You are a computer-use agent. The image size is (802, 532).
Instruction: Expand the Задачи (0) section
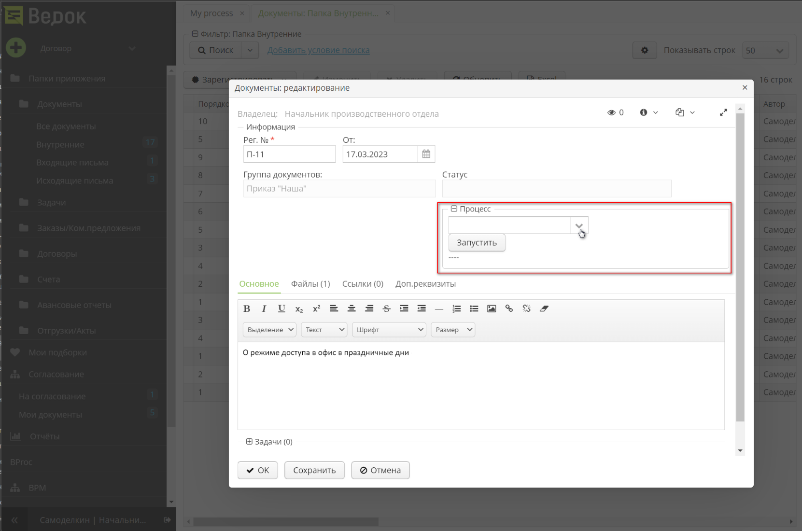[x=249, y=441]
